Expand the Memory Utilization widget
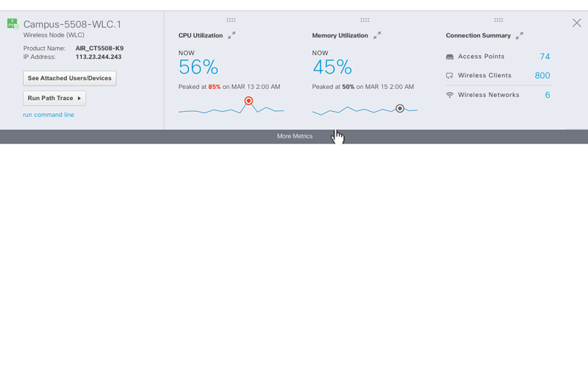The height and width of the screenshot is (381, 588). [x=377, y=35]
